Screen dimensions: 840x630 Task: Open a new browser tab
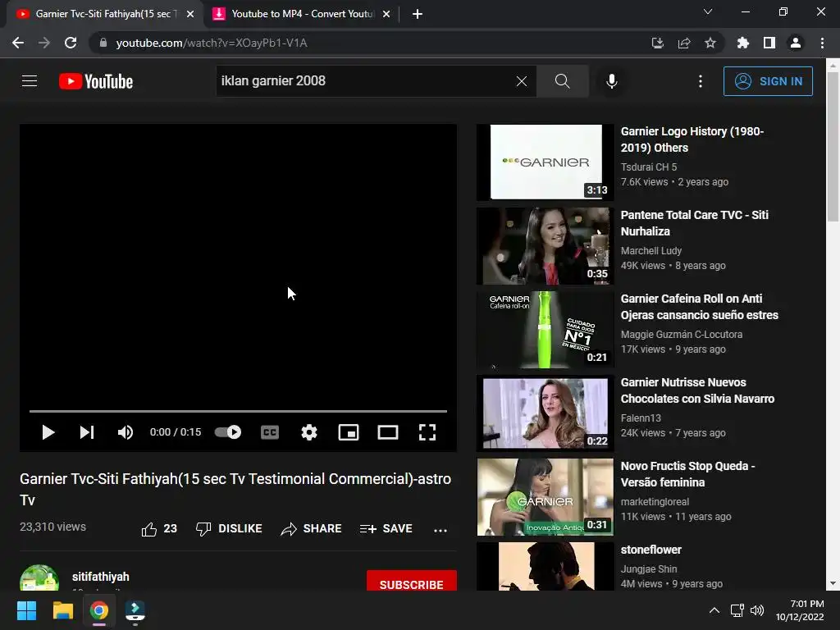pos(418,14)
